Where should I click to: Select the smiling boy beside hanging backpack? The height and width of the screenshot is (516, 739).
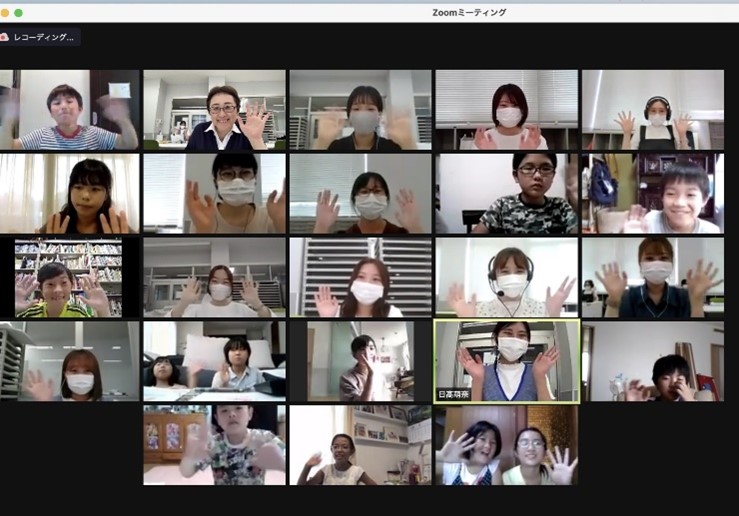653,193
